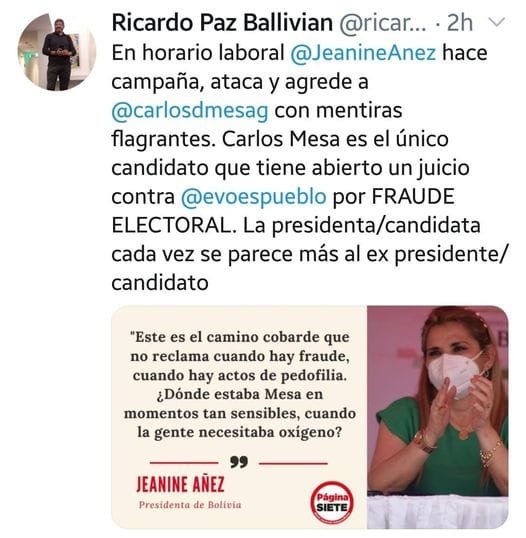Click the photo of the masked woman

click(437, 417)
